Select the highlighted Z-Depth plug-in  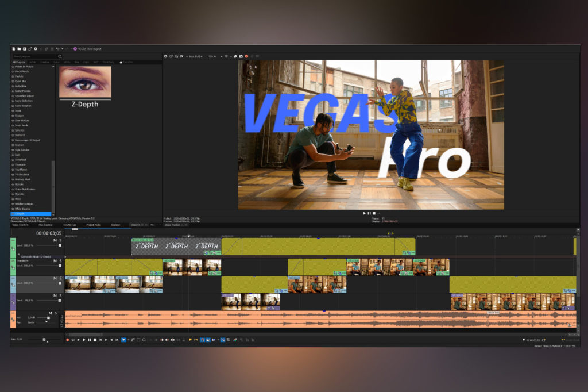(31, 214)
